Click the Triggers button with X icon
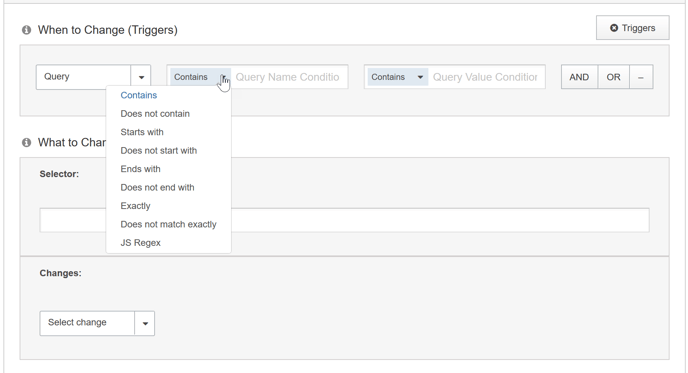The height and width of the screenshot is (373, 688). 632,28
